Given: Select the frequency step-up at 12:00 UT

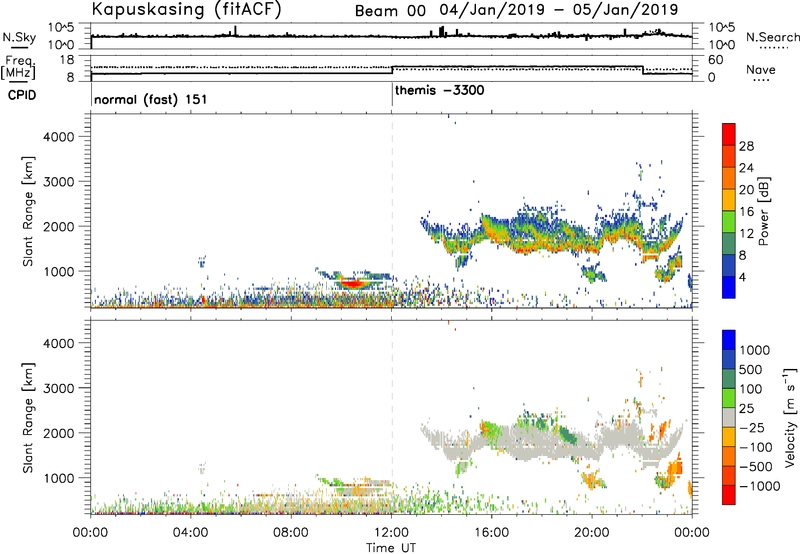Looking at the screenshot, I should coord(392,70).
